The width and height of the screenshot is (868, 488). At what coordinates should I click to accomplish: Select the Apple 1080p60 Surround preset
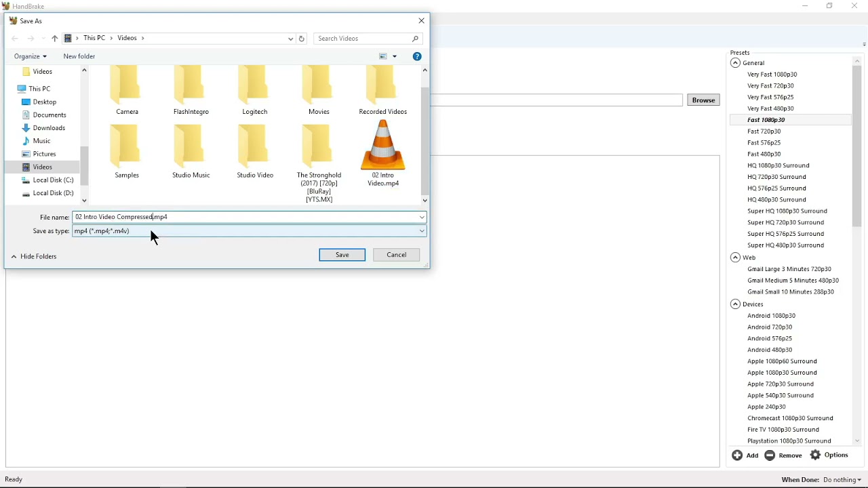coord(782,361)
